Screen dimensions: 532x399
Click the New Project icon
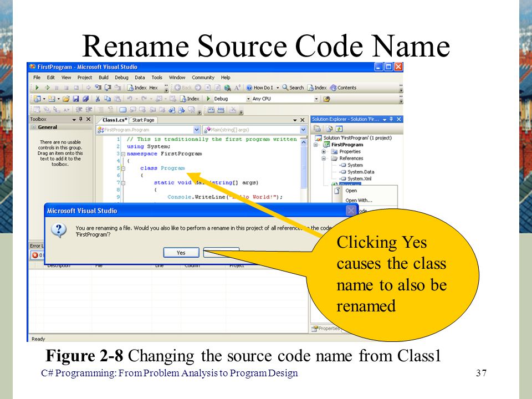pos(37,99)
